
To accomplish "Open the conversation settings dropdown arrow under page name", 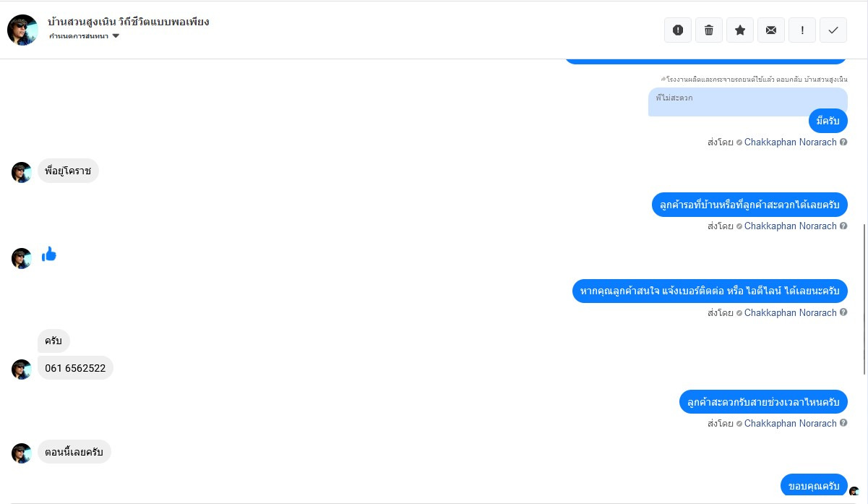I will click(x=116, y=36).
